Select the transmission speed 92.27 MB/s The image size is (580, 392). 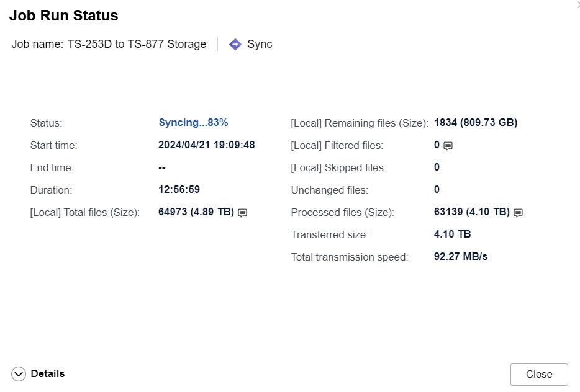coord(460,256)
